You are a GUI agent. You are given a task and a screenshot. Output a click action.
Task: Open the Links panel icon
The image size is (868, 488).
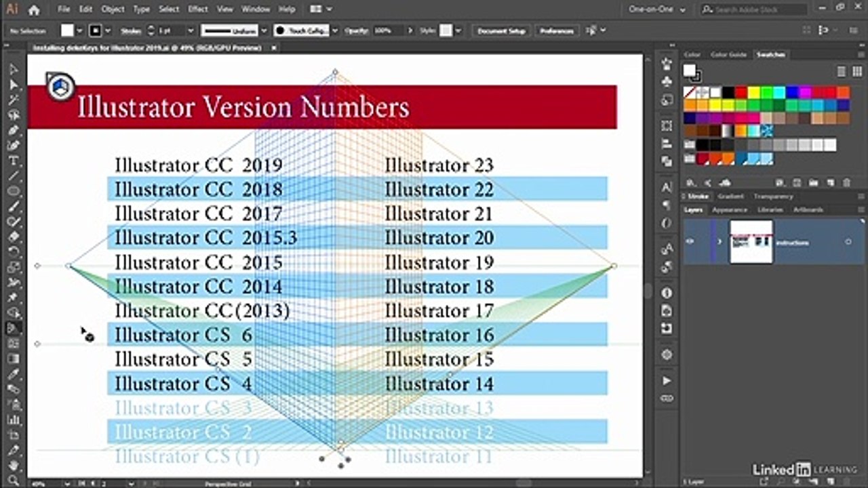click(x=667, y=399)
